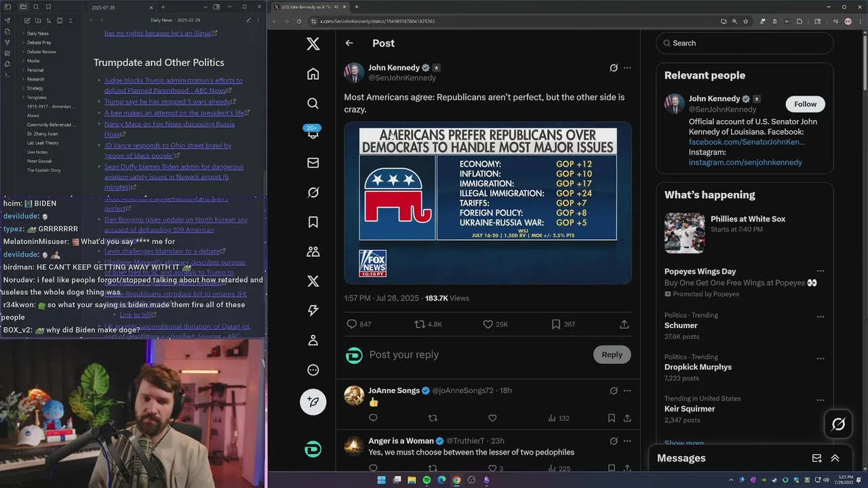Image resolution: width=868 pixels, height=488 pixels.
Task: Expand Daily News folder in Obsidian
Action: (22, 33)
